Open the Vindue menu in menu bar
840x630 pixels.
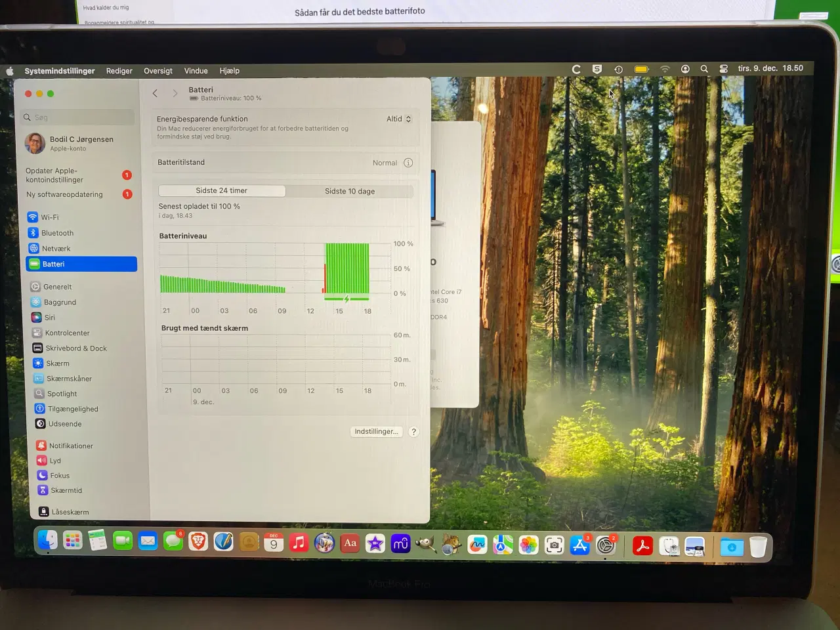[196, 70]
